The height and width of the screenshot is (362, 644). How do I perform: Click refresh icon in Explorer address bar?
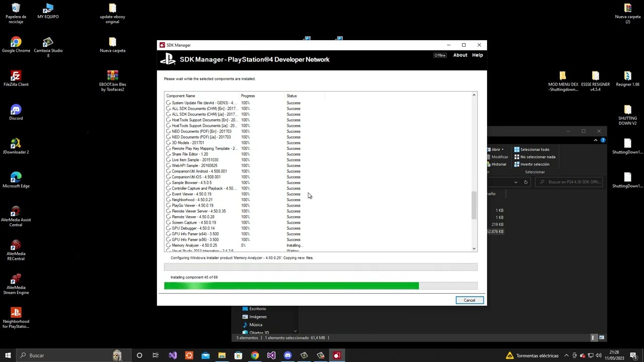click(x=526, y=182)
